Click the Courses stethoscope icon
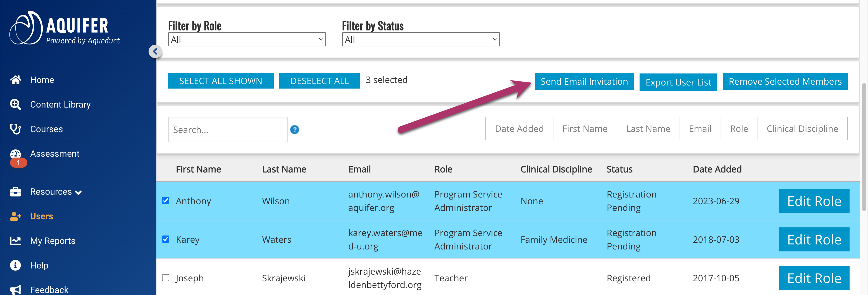868x295 pixels. [16, 129]
